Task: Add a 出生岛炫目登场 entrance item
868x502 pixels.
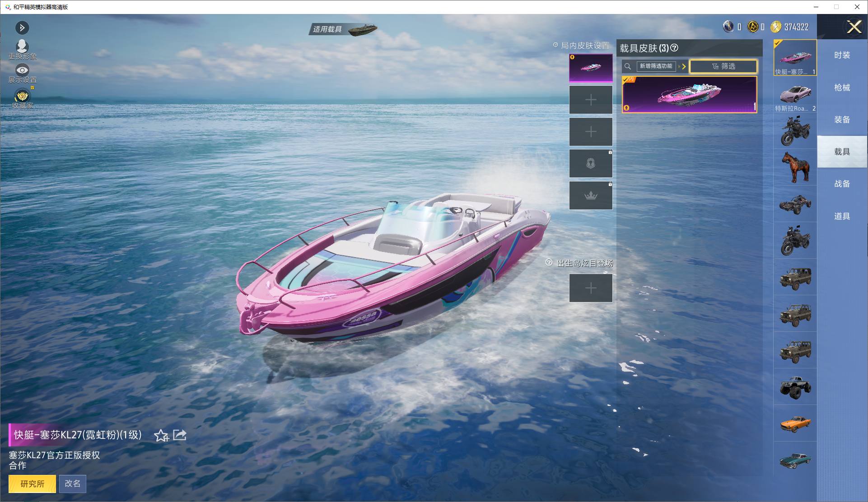Action: pyautogui.click(x=591, y=288)
